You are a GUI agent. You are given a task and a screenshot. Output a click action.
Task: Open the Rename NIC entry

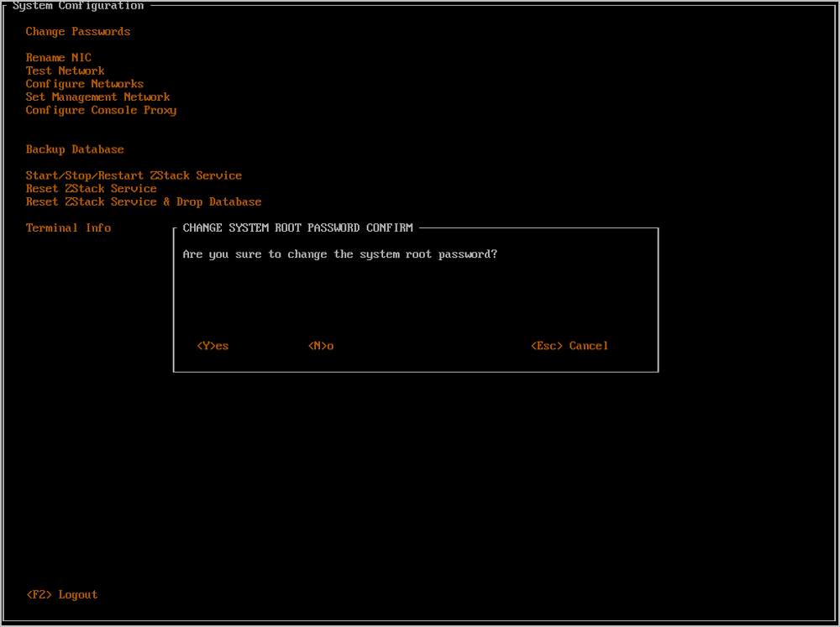click(x=58, y=58)
